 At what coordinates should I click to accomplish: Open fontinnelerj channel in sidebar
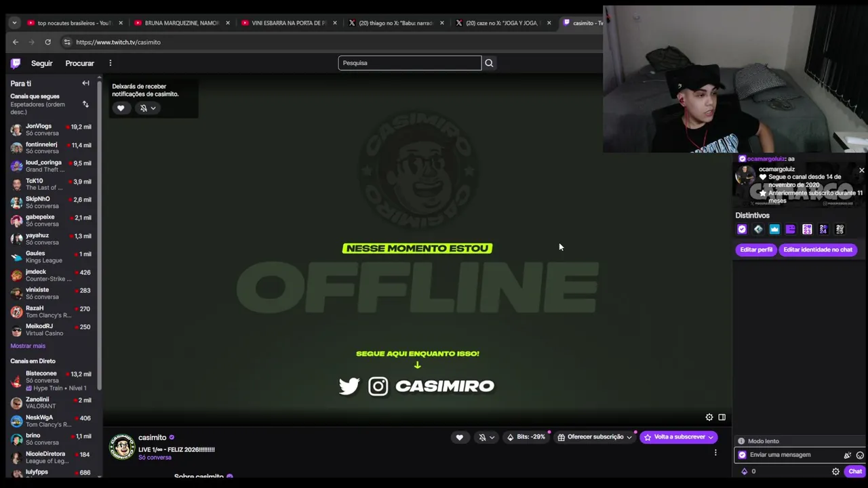(x=51, y=148)
